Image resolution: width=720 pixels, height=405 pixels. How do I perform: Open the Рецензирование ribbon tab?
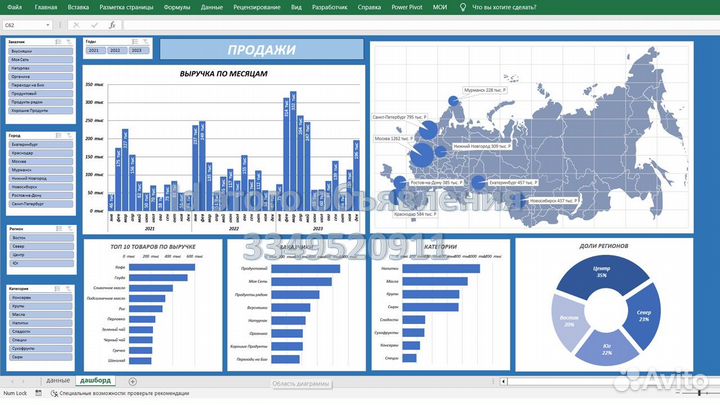tap(257, 7)
